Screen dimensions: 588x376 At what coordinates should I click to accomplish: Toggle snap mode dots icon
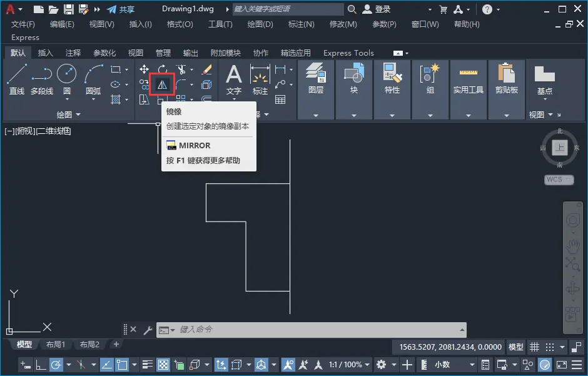point(550,347)
